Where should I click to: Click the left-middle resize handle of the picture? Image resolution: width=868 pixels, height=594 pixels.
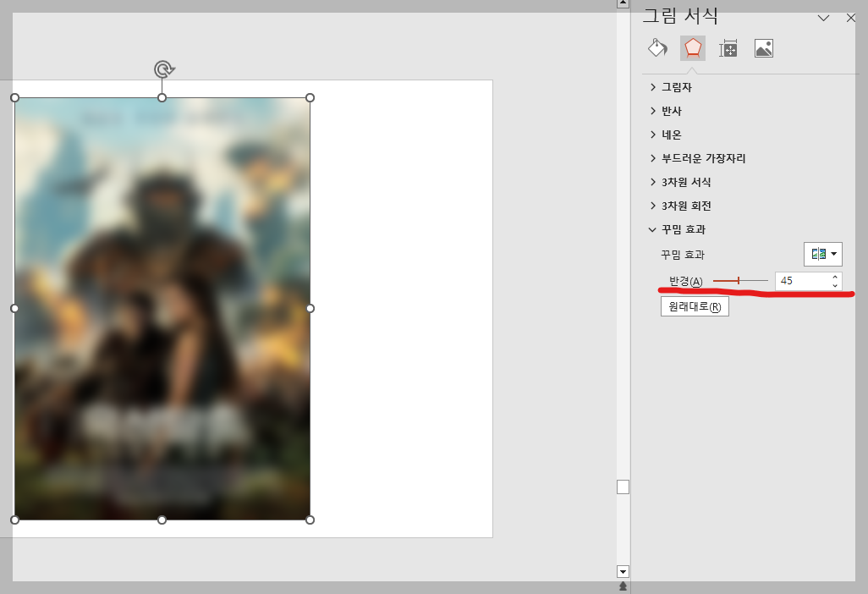click(x=15, y=308)
